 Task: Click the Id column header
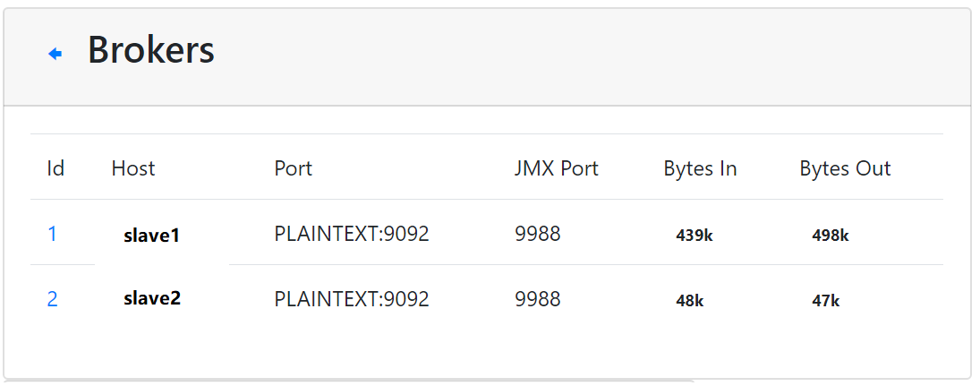coord(55,168)
